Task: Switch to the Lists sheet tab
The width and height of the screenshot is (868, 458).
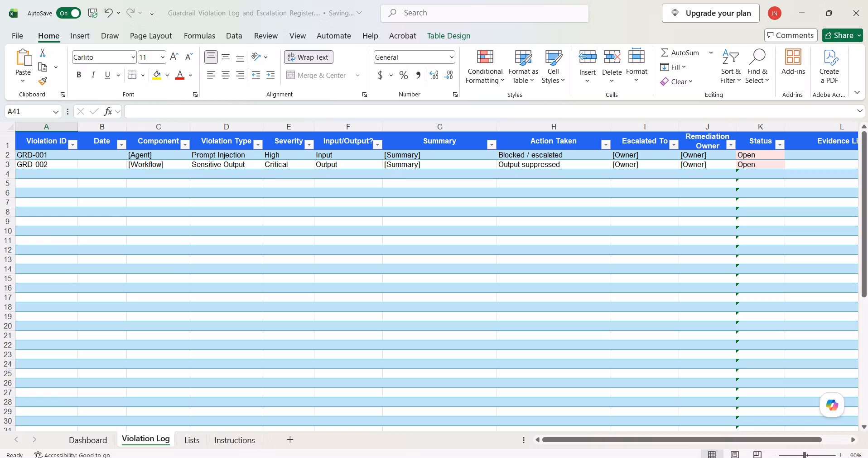Action: point(192,440)
